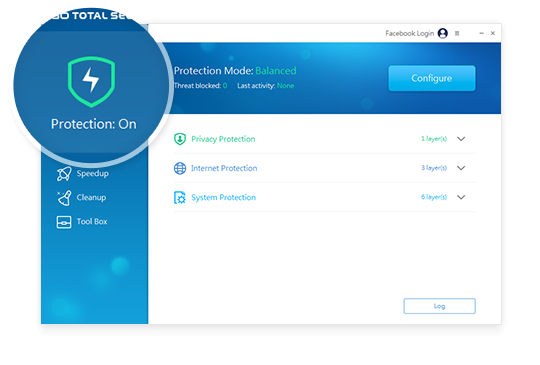Open the main menu hamburger icon
The image size is (540, 365).
click(457, 33)
